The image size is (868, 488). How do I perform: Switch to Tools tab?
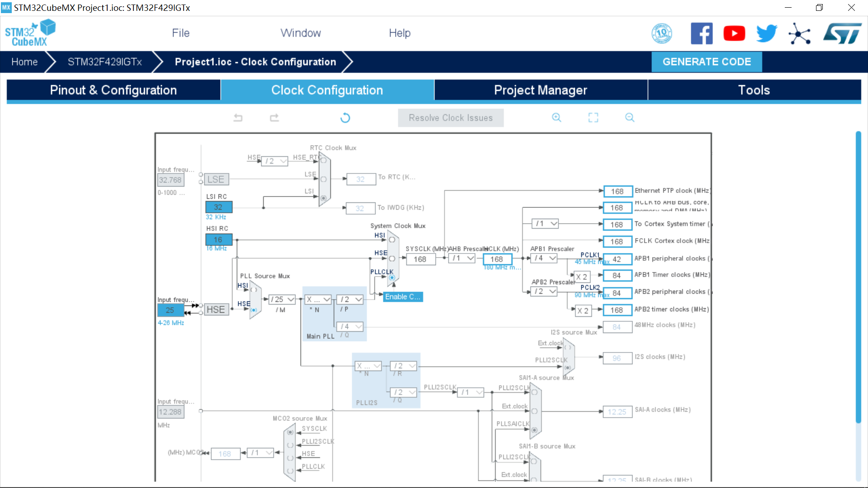[754, 90]
